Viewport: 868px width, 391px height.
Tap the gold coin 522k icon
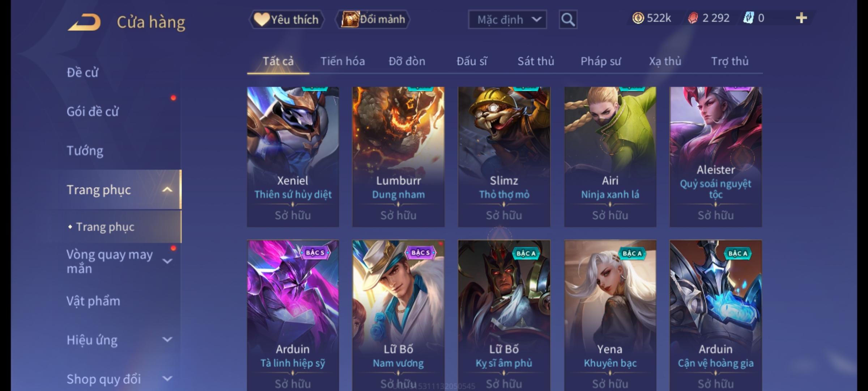tap(638, 18)
